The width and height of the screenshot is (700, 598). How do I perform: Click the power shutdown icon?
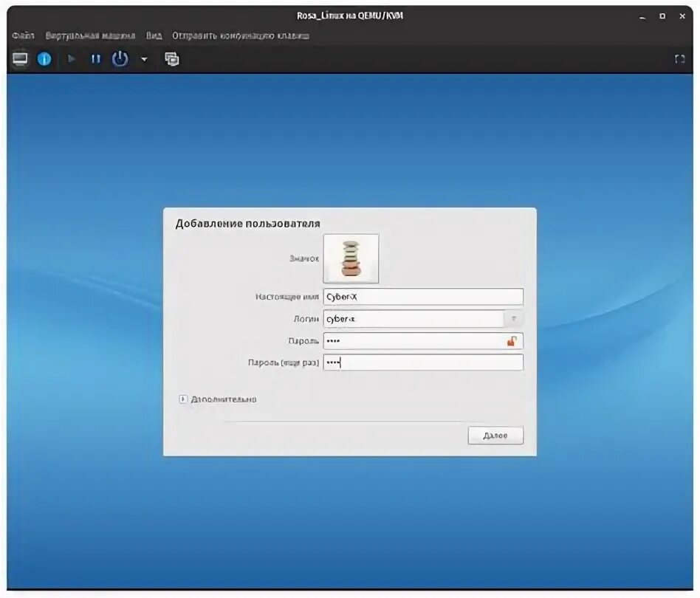(x=120, y=59)
